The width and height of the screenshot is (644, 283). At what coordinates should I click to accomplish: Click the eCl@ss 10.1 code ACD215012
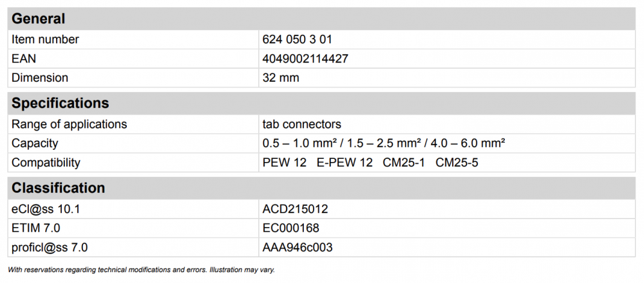pos(296,209)
